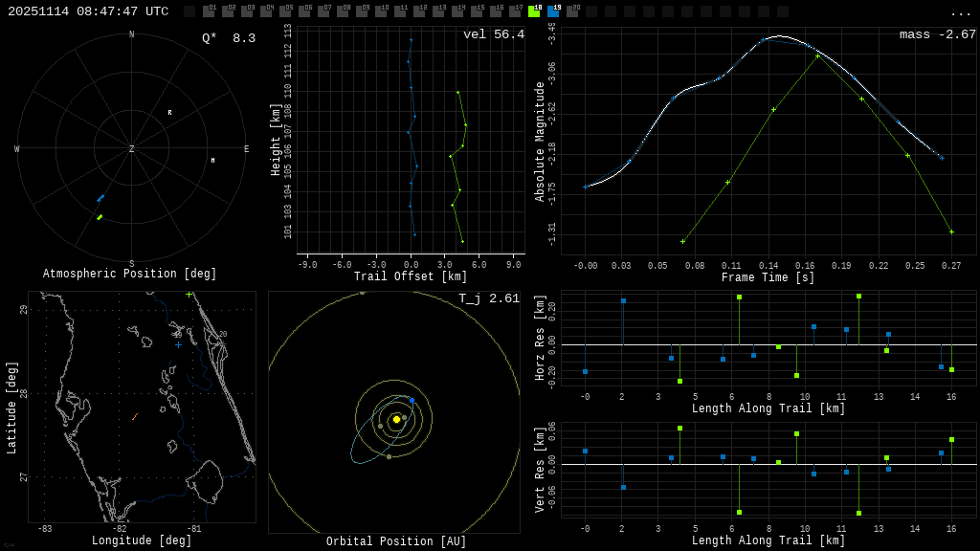Click the green station plus on map
The height and width of the screenshot is (551, 980).
189,295
